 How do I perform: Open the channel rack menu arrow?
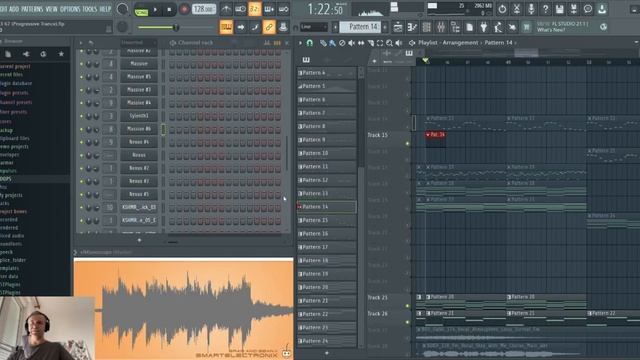pyautogui.click(x=81, y=42)
